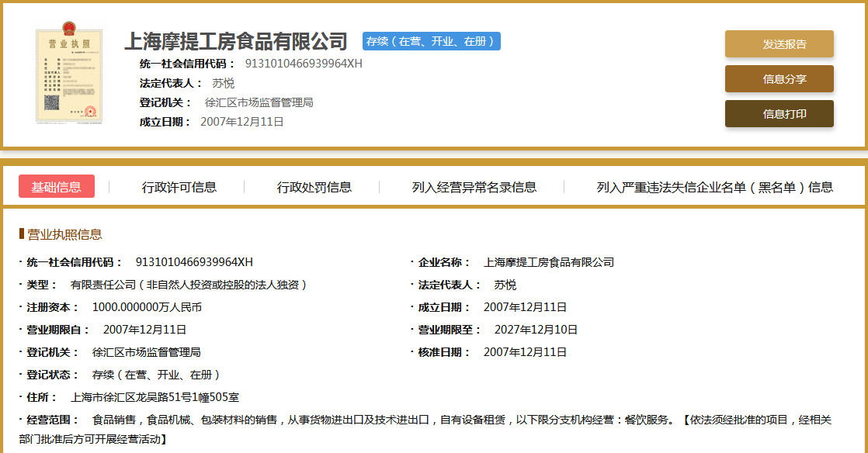The image size is (868, 453).
Task: Click the 发送报告 button
Action: [x=779, y=44]
